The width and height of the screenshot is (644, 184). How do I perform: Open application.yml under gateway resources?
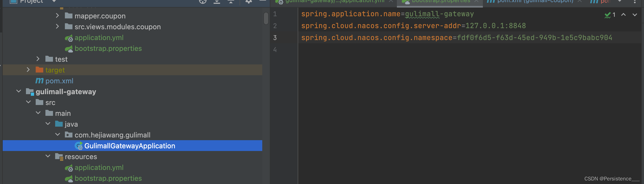click(99, 167)
